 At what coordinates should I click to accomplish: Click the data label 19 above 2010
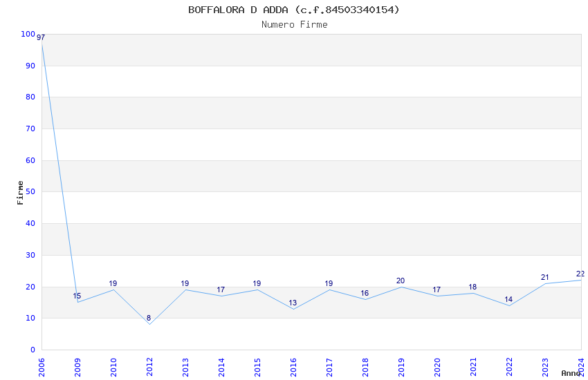(x=113, y=283)
